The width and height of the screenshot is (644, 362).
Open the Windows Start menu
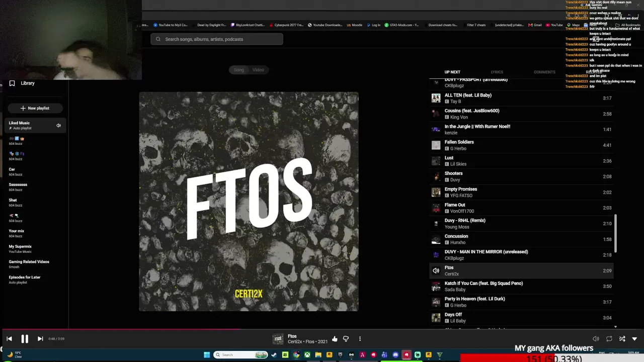[x=207, y=355]
